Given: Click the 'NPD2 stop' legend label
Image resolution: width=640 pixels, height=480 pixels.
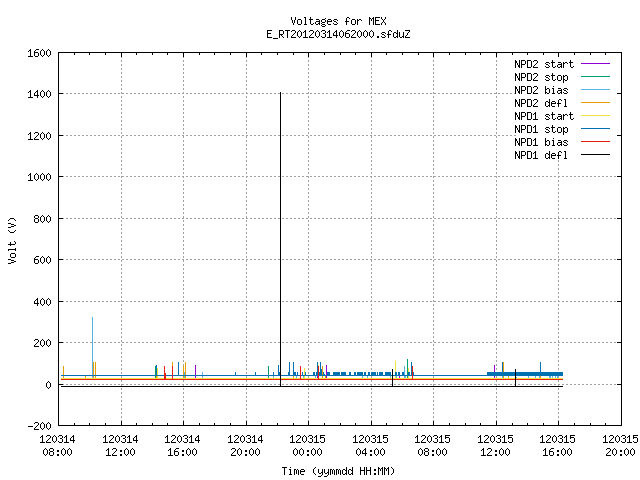Looking at the screenshot, I should [541, 77].
